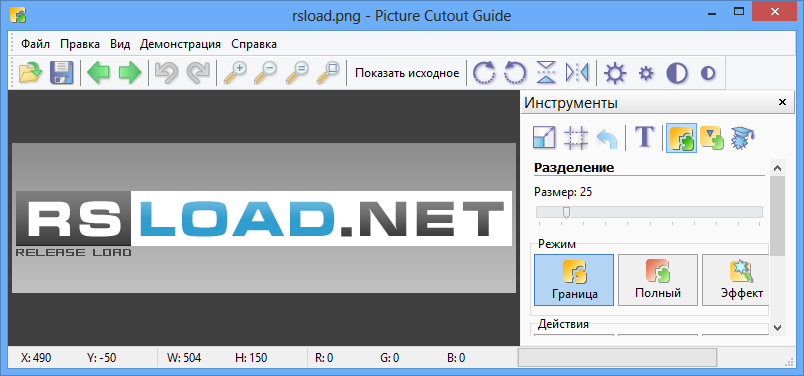Undo the last action in toolbar
Image resolution: width=804 pixels, height=376 pixels.
[167, 73]
